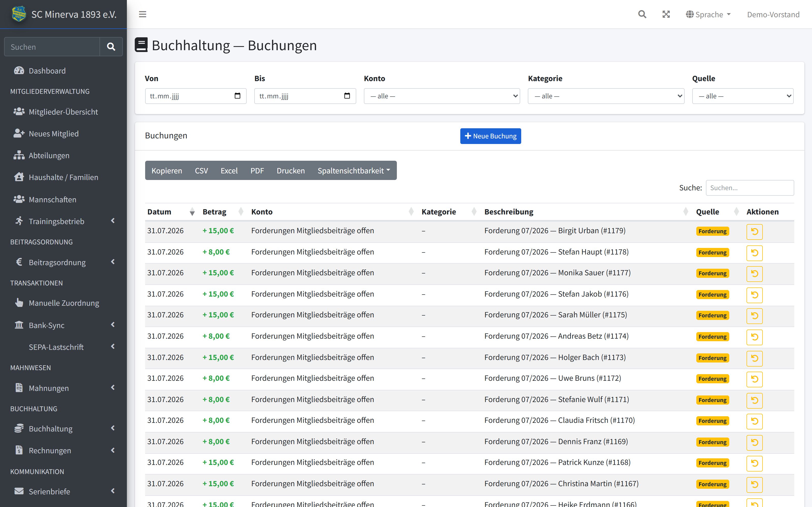Open the calendar picker in the Von field

[238, 96]
